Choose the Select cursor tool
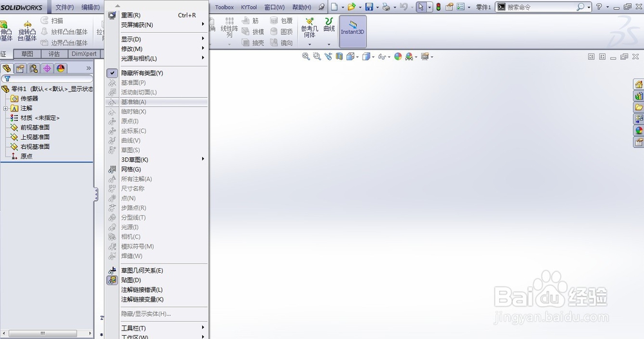 click(421, 7)
